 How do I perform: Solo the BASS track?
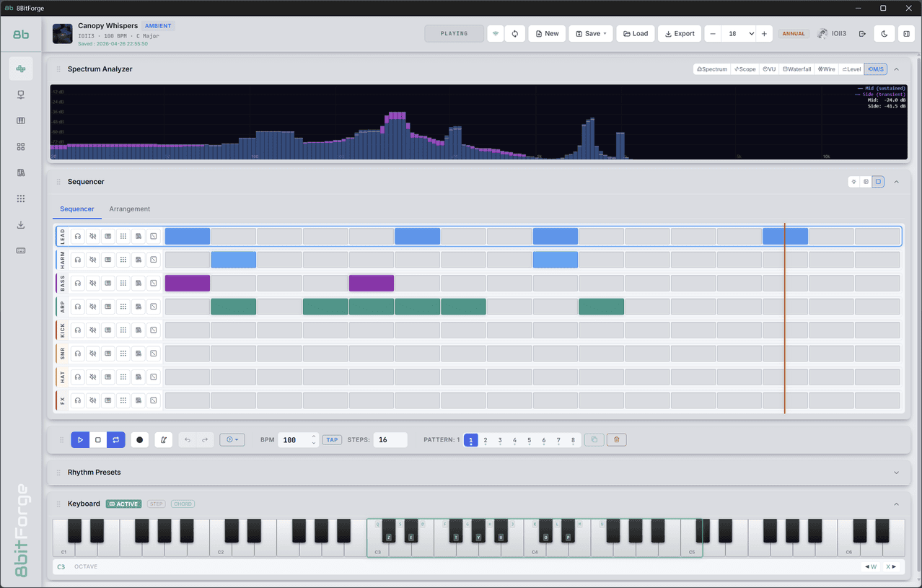pos(78,283)
